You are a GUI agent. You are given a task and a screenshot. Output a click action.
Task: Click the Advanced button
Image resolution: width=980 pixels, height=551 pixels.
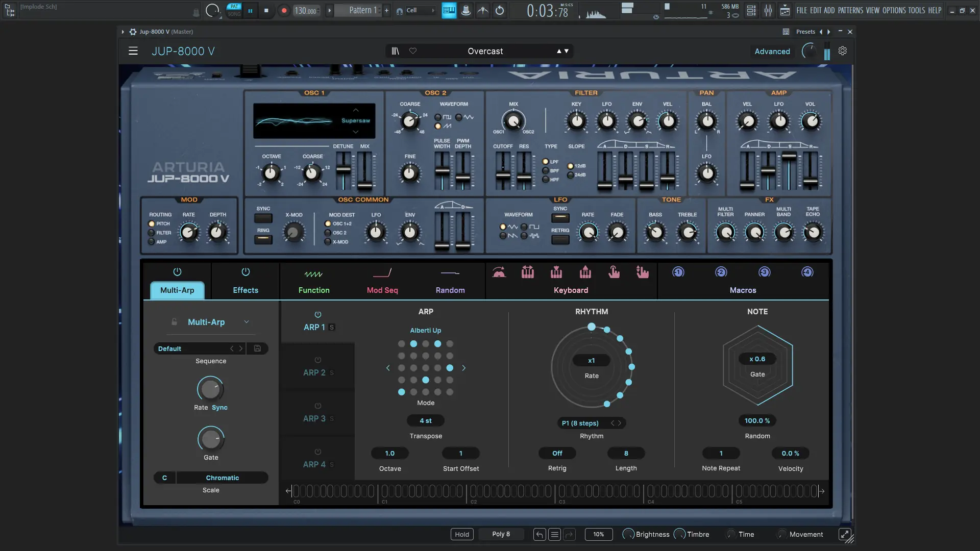[x=771, y=51]
